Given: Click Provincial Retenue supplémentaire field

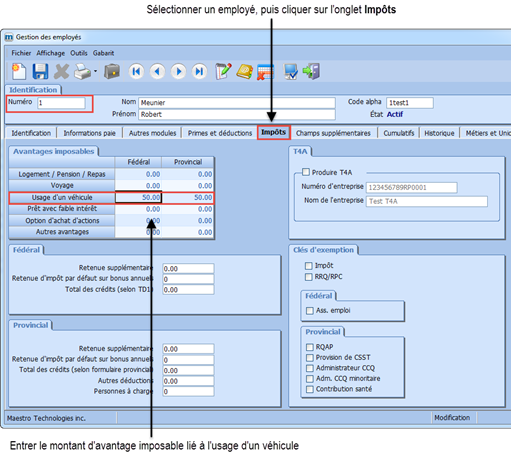Looking at the screenshot, I should 188,349.
